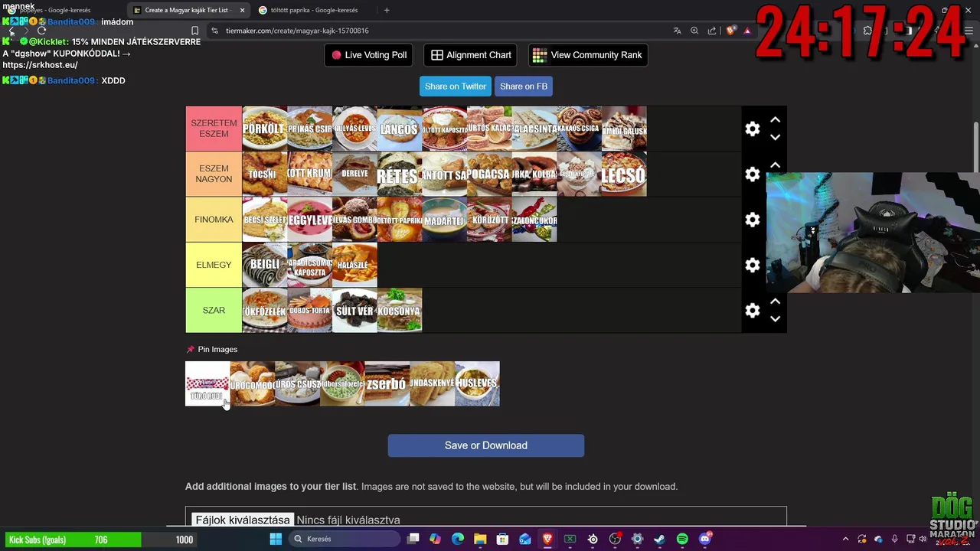Viewport: 980px width, 551px height.
Task: Open settings gear for SZERETEM ESZEM tier
Action: [753, 129]
